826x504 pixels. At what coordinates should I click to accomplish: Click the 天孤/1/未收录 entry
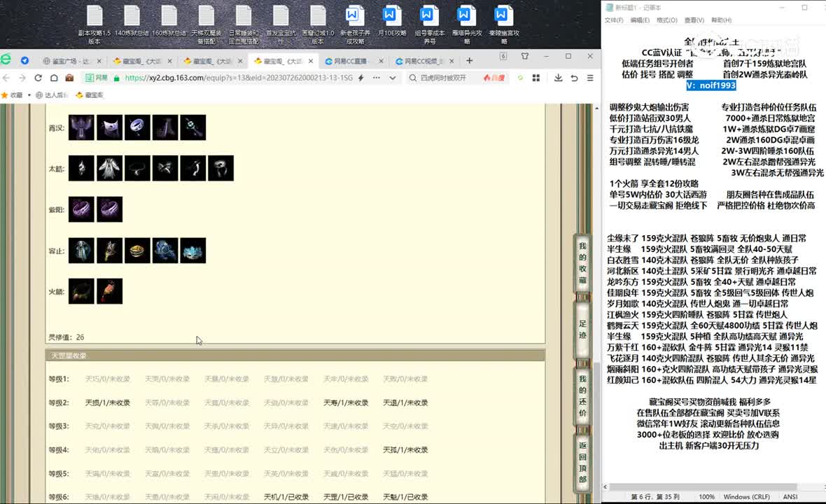405,450
